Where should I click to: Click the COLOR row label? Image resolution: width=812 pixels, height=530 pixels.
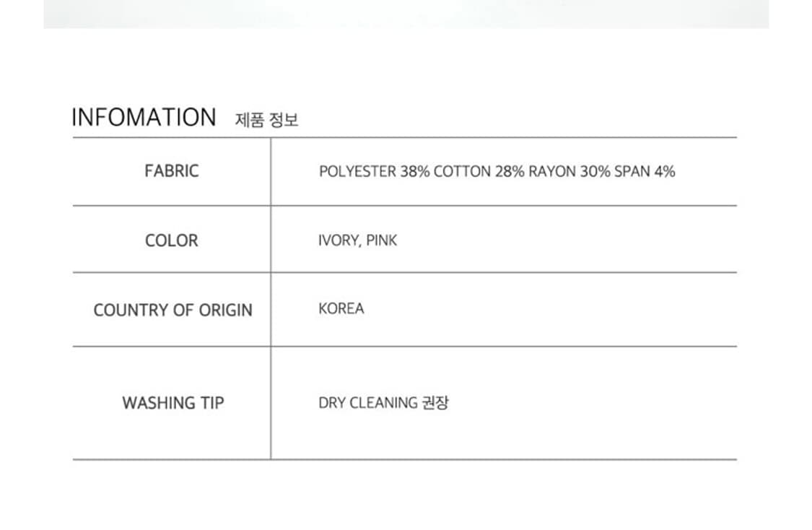[171, 240]
